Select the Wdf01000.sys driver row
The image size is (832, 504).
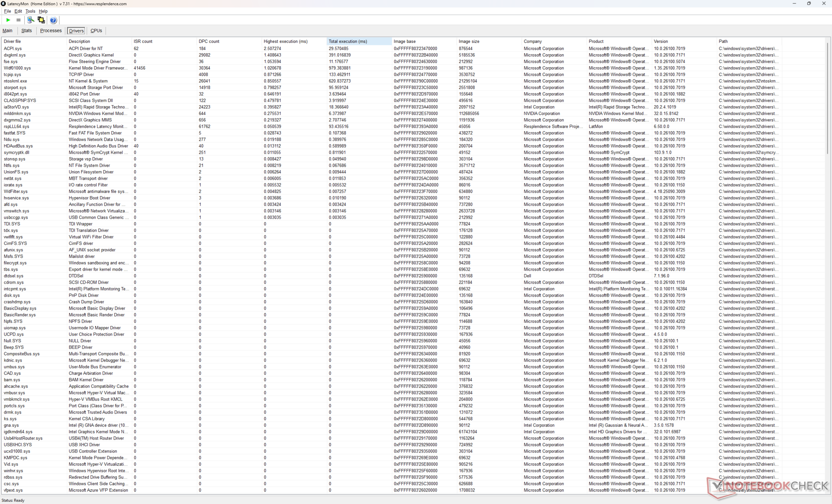[x=17, y=68]
